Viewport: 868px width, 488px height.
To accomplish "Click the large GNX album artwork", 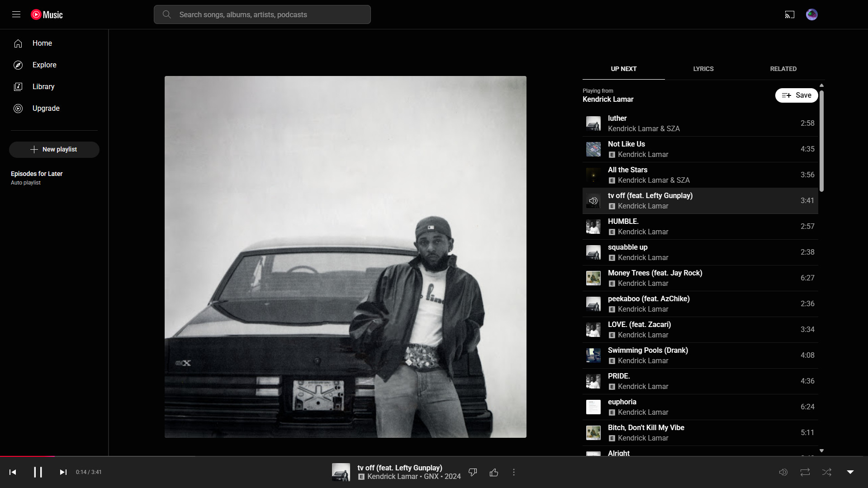I will (x=346, y=257).
